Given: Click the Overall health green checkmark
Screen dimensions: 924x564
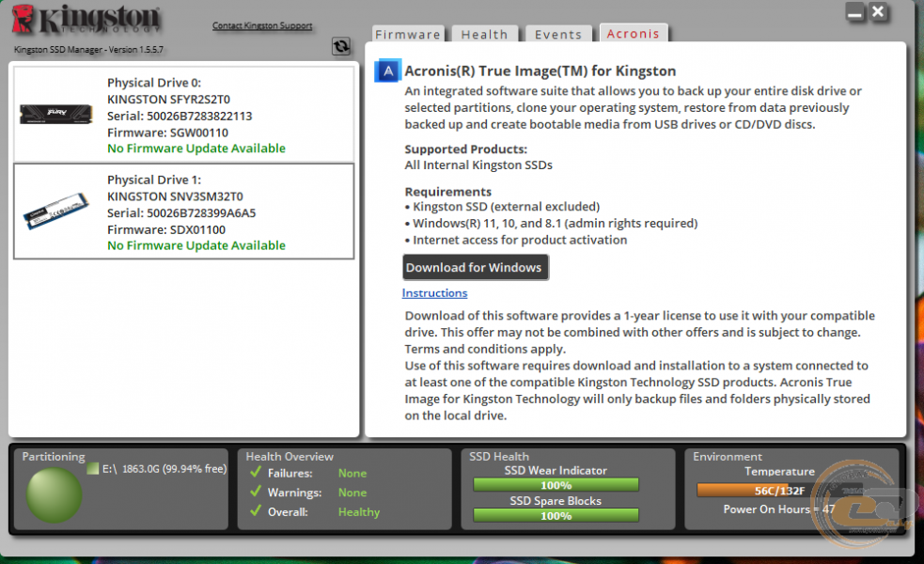Looking at the screenshot, I should [x=255, y=512].
